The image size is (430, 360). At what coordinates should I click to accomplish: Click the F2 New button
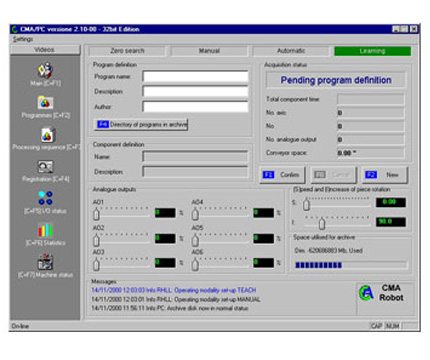pos(385,175)
